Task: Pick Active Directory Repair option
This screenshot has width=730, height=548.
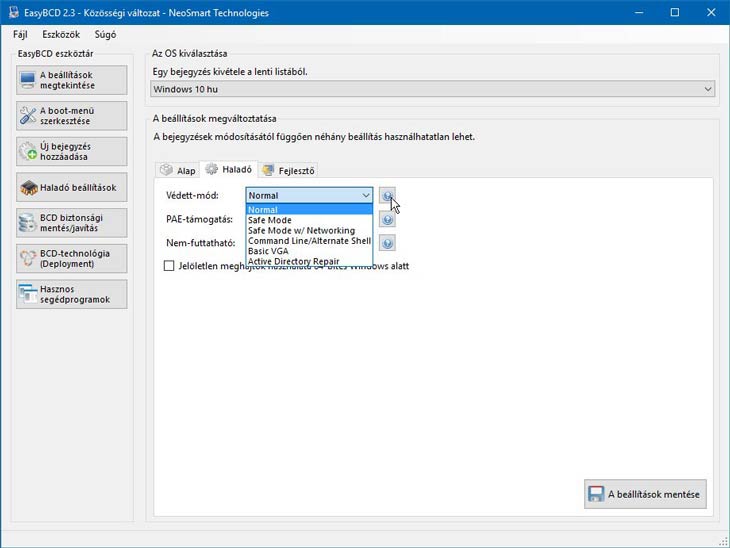Action: 300,261
